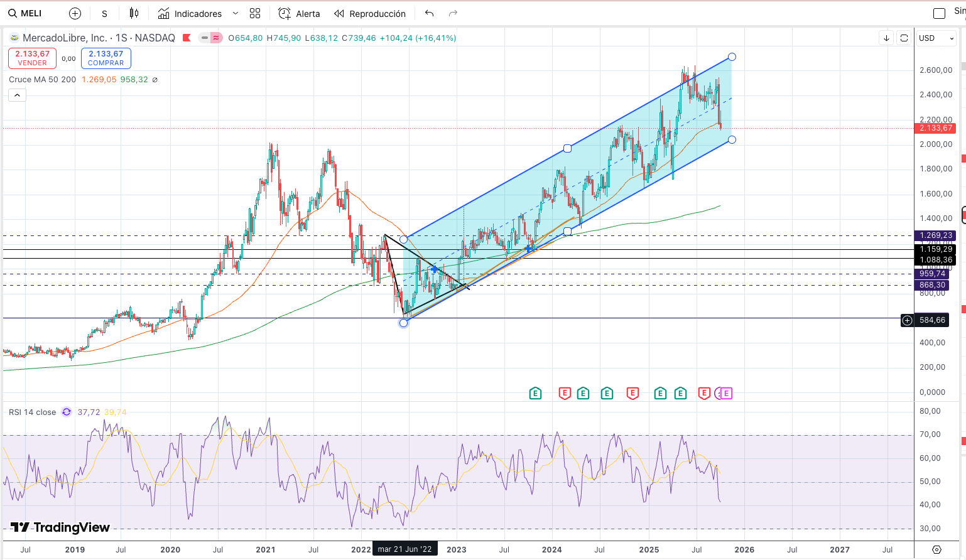The height and width of the screenshot is (560, 966).
Task: Click the 2.133,67 COMPRAR button
Action: point(106,58)
